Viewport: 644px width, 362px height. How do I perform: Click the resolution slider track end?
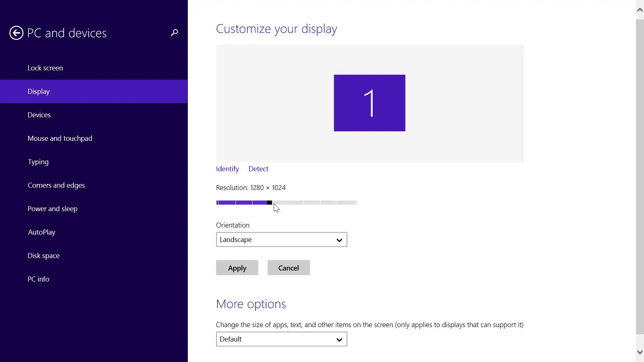354,202
